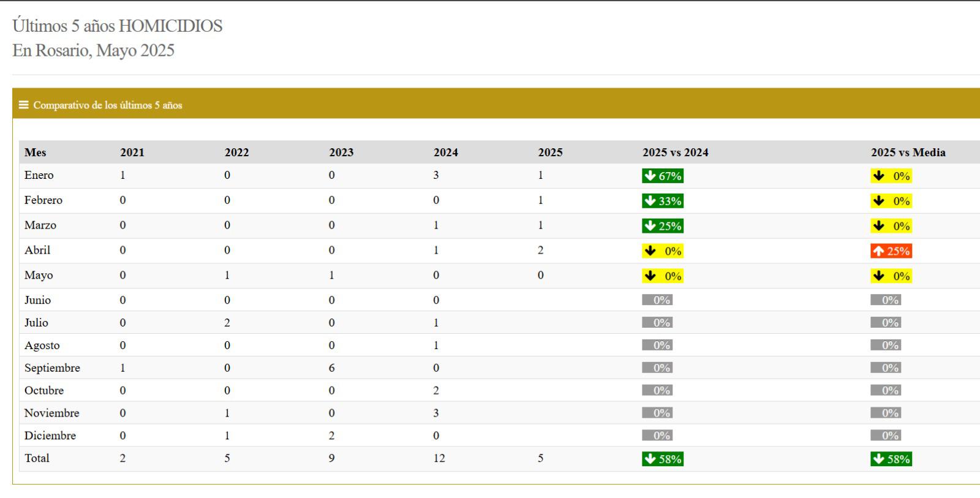Click the green 58% badge under 2025 vs Media
980x498 pixels.
coord(891,459)
